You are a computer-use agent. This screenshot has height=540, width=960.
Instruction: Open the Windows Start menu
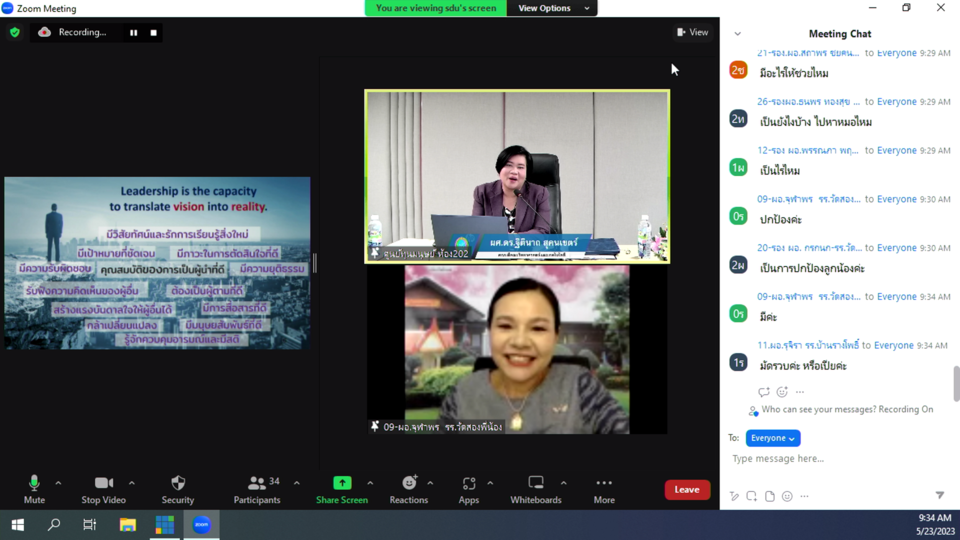[x=17, y=525]
